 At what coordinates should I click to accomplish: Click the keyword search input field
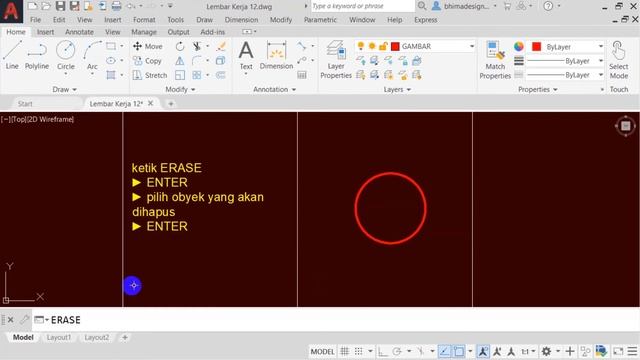[362, 6]
